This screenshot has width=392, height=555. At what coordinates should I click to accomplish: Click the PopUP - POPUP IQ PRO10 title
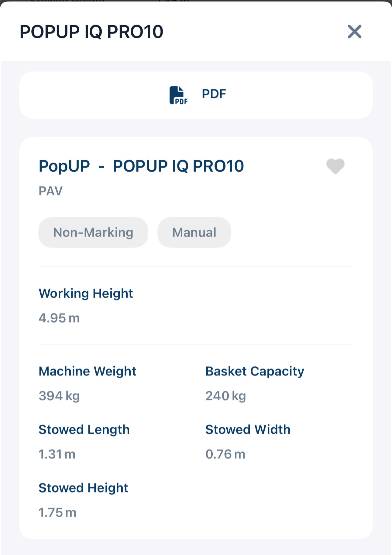pos(141,166)
